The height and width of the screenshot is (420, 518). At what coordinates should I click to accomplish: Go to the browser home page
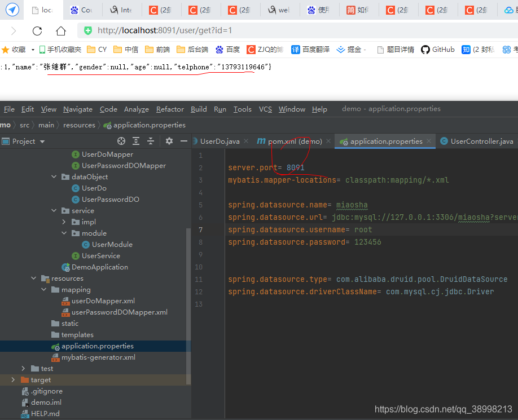[x=61, y=30]
